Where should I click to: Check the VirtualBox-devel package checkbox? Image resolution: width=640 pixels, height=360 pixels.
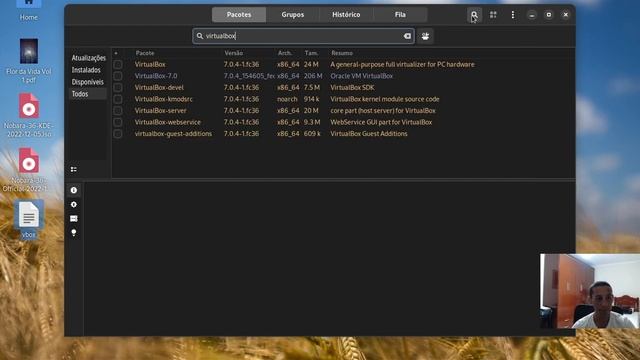[x=118, y=87]
